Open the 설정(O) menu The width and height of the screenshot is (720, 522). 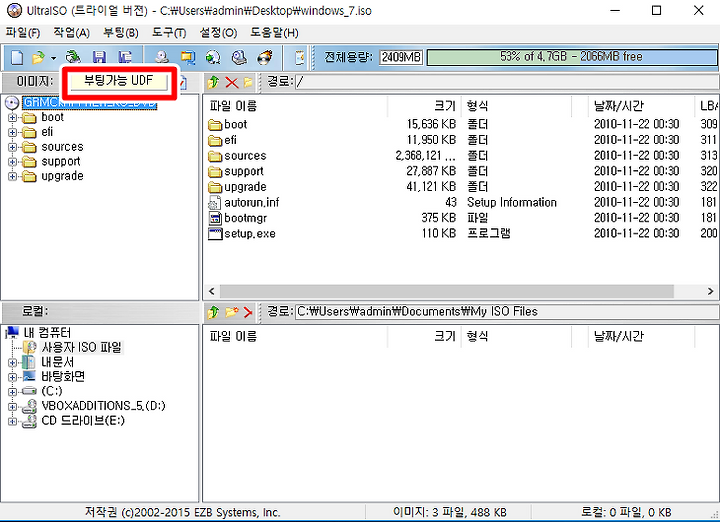pos(218,33)
